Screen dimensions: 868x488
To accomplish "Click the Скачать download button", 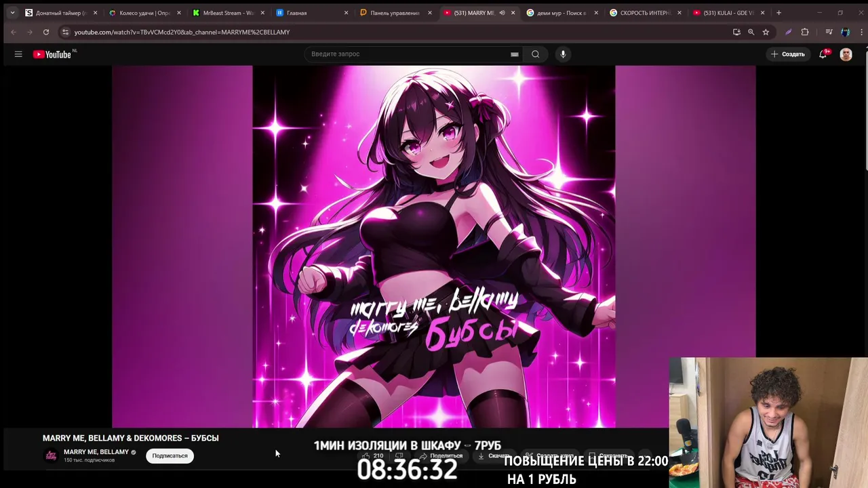I will (x=493, y=456).
